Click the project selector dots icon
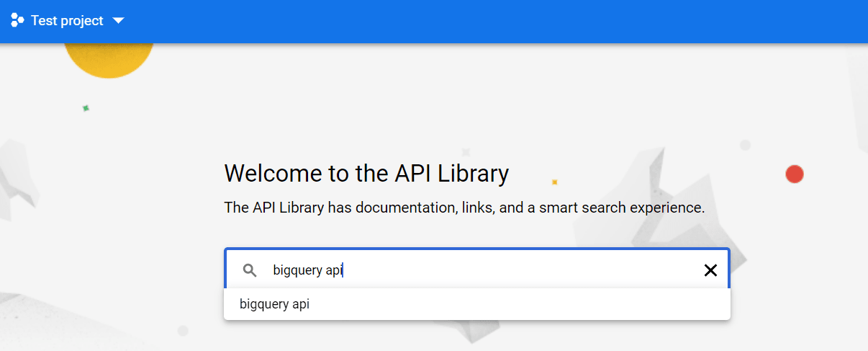 coord(17,21)
